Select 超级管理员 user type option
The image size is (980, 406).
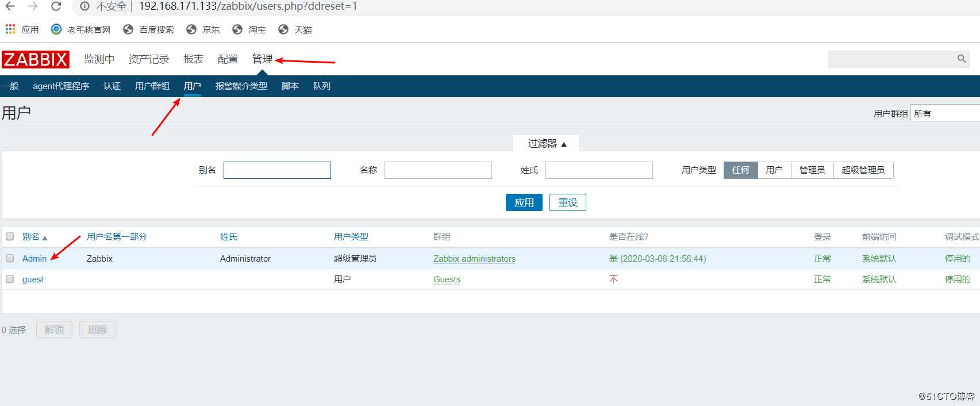(x=863, y=170)
